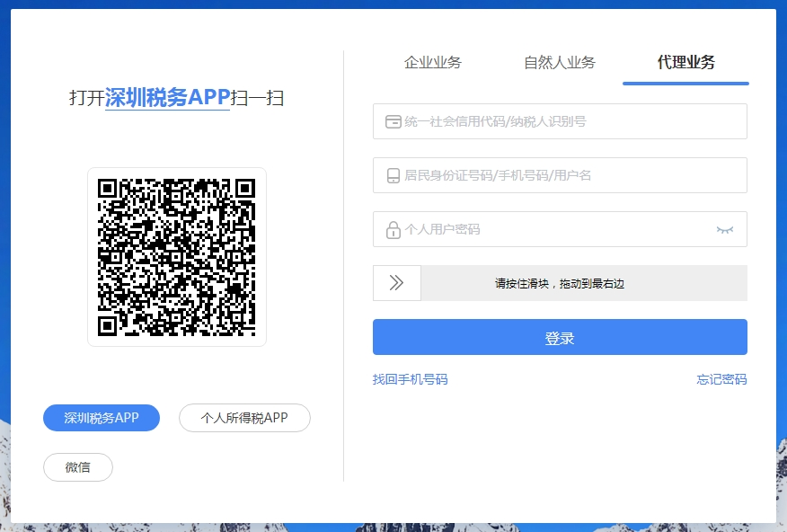Screen dimensions: 787x532
Task: Toggle password visibility eye icon
Action: [725, 230]
